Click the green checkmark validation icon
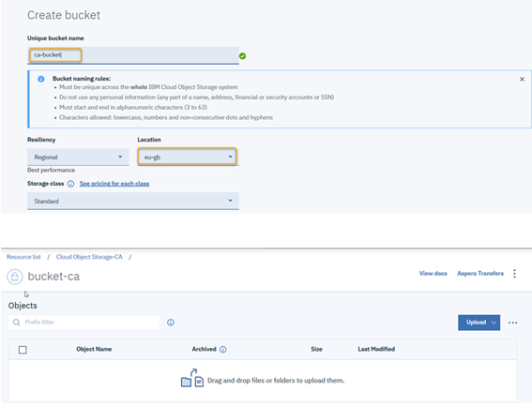Screen dimensions: 532x406 click(x=242, y=56)
